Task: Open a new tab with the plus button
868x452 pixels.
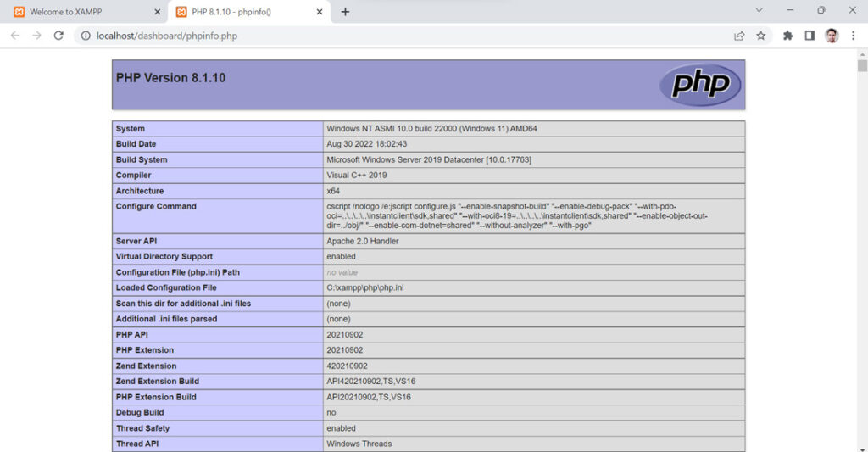Action: pos(345,12)
